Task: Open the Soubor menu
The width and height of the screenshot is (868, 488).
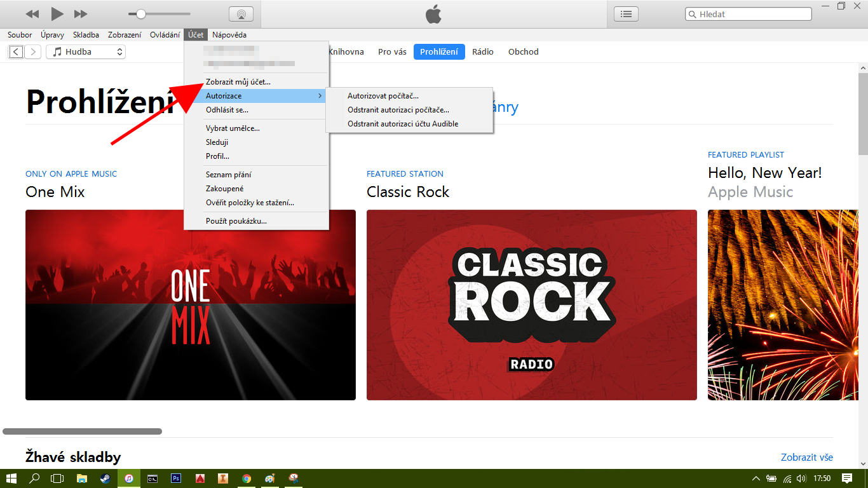Action: (x=20, y=35)
